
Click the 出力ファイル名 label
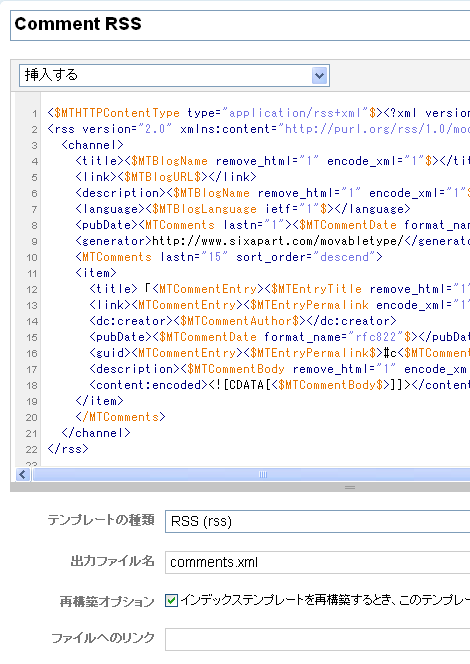tap(112, 561)
